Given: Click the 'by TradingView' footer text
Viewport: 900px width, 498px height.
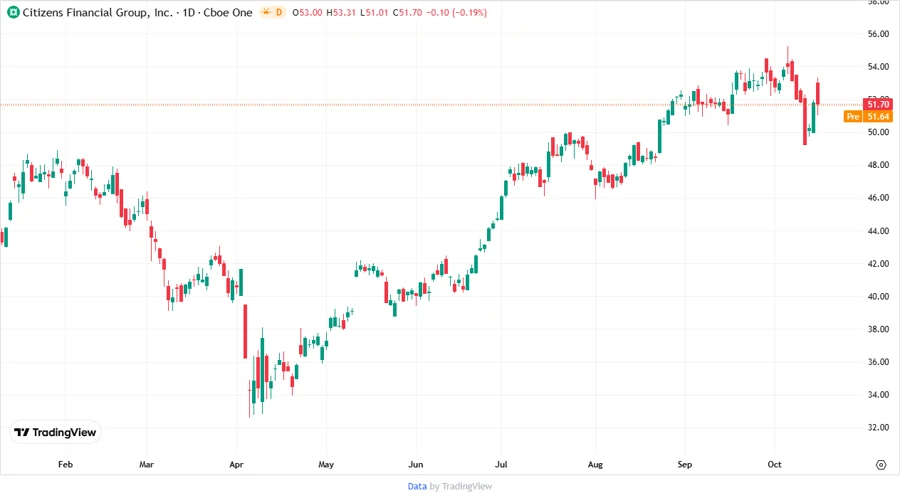Looking at the screenshot, I should pyautogui.click(x=461, y=487).
